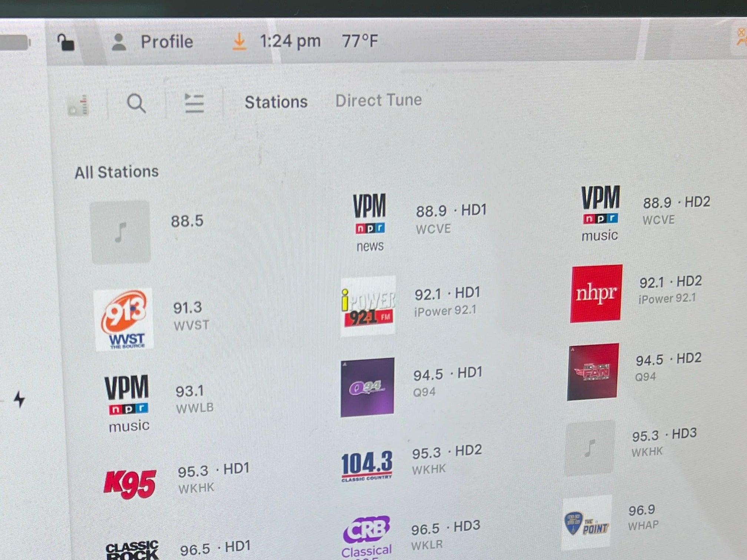Select the 94.5 HD2 Fan logo
The height and width of the screenshot is (560, 747).
pos(593,372)
